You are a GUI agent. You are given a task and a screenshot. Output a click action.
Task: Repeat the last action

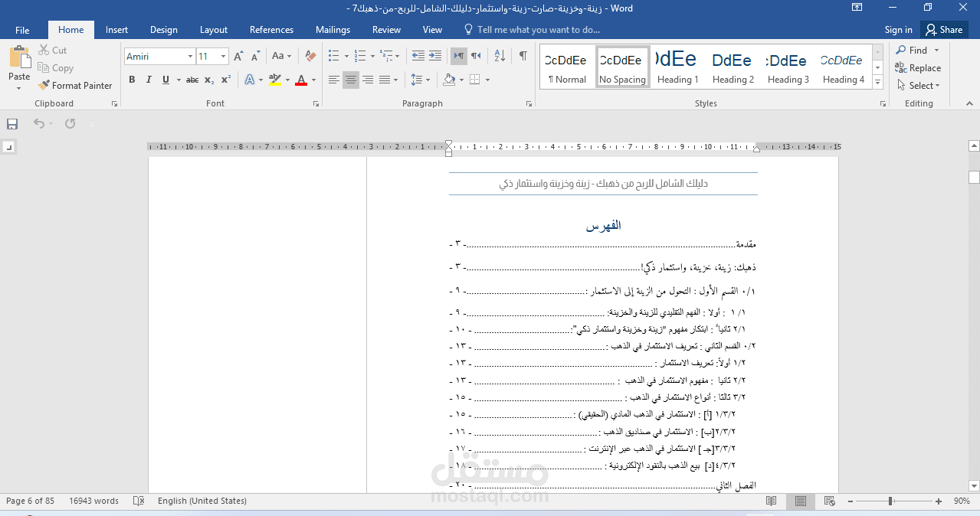(70, 123)
